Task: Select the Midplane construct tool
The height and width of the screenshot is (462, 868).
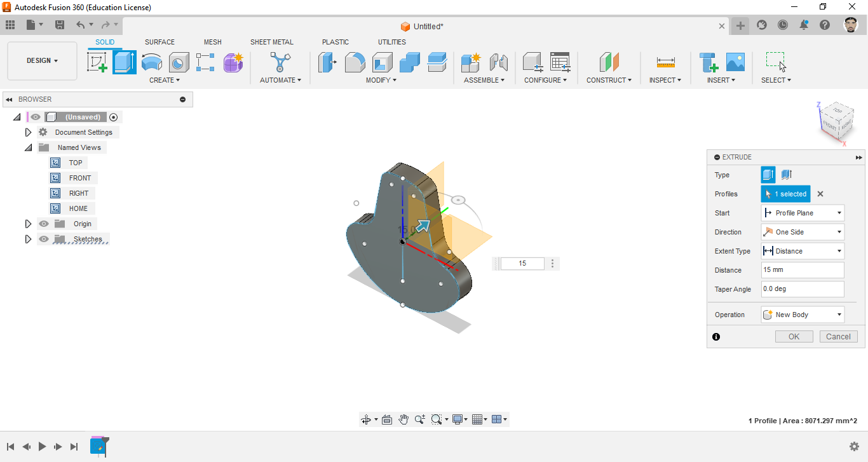Action: (609, 62)
